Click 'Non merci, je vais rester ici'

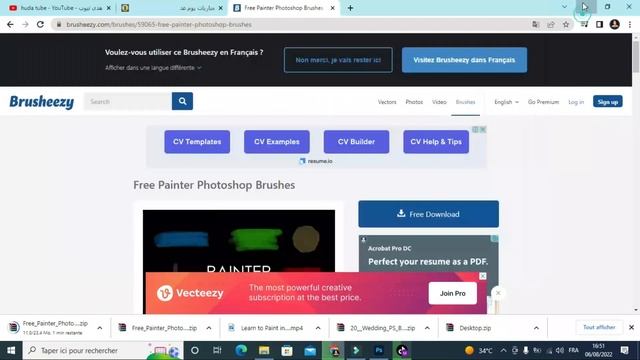point(338,60)
